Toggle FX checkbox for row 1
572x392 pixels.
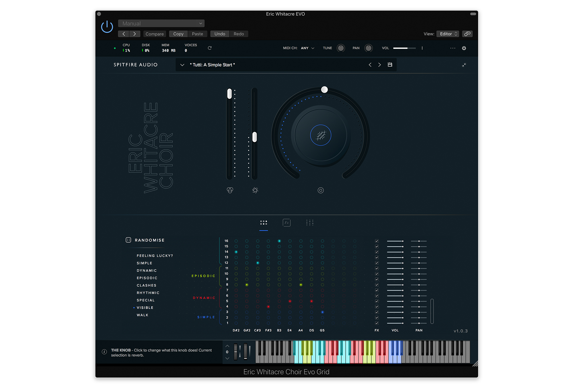377,323
